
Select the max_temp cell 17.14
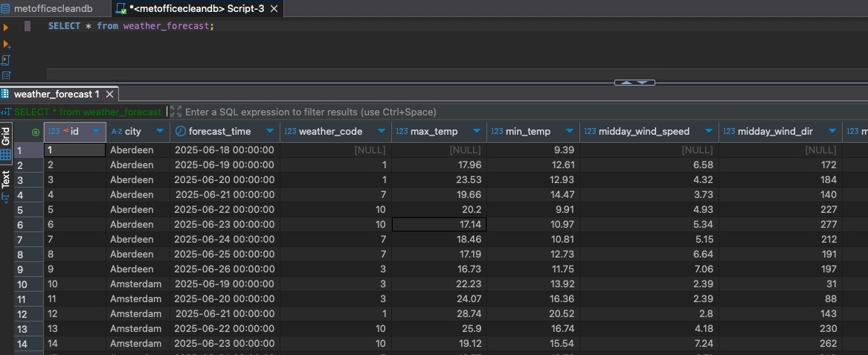[439, 224]
